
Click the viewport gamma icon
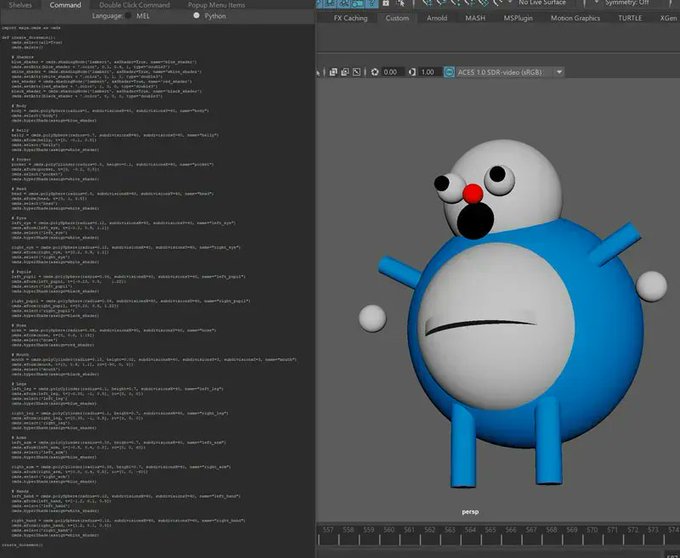(412, 72)
